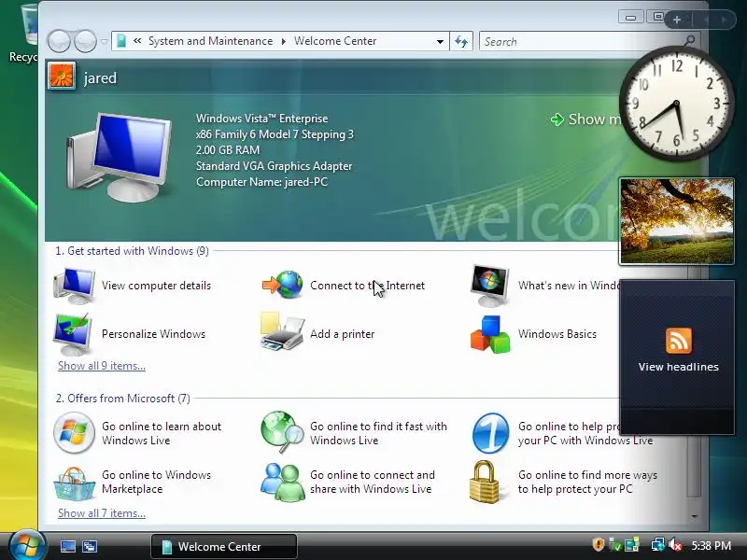The width and height of the screenshot is (747, 560).
Task: Click the Add a printer icon
Action: 282,332
